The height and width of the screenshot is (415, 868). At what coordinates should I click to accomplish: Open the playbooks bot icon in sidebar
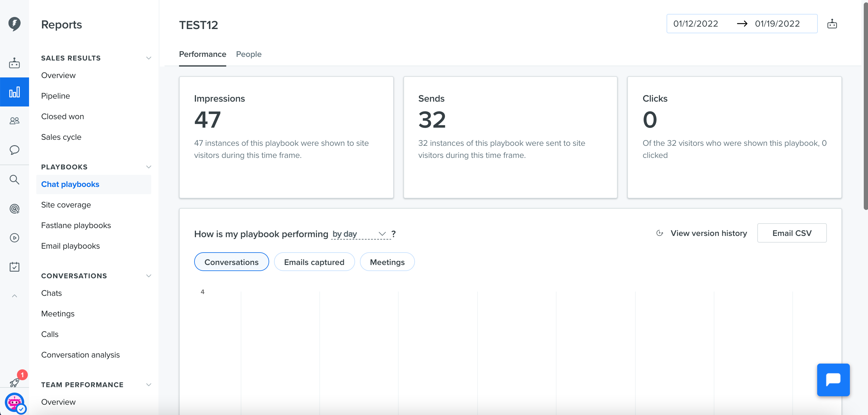pos(15,63)
